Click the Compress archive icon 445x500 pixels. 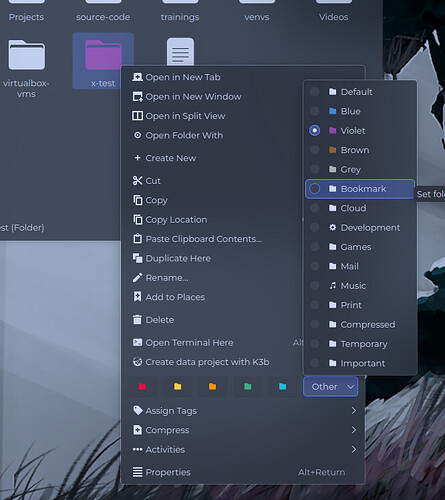pos(137,430)
